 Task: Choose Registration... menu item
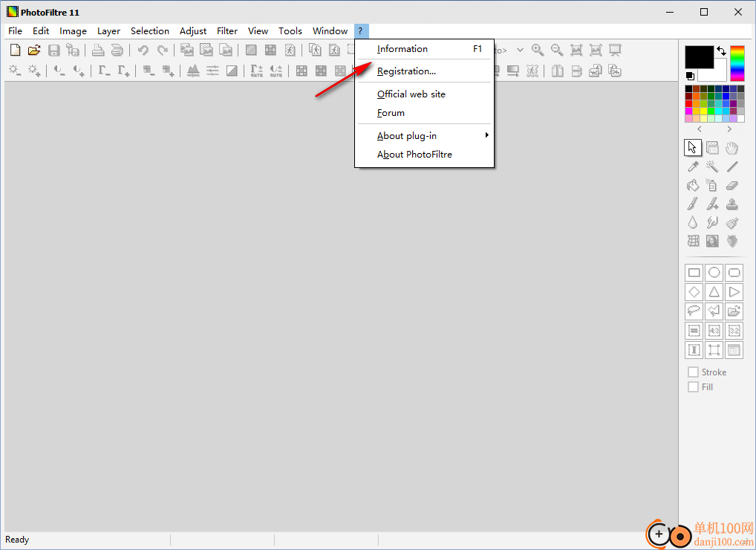[424, 71]
